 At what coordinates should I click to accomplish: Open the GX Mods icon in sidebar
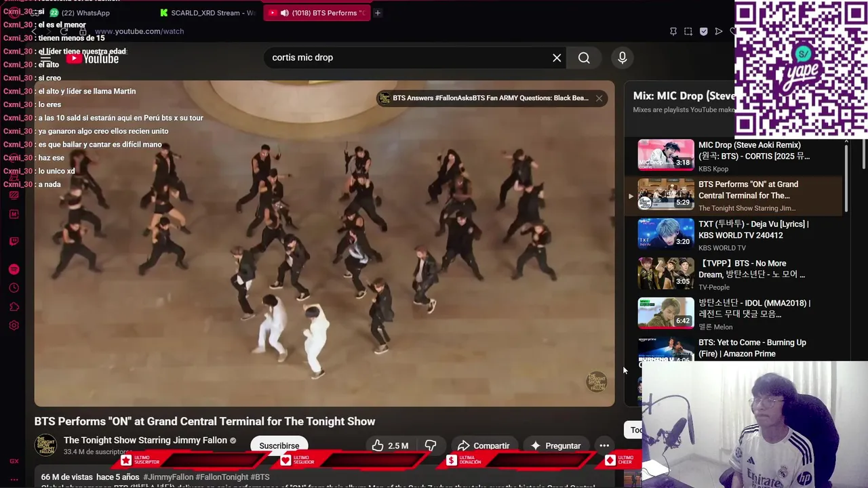(x=14, y=214)
